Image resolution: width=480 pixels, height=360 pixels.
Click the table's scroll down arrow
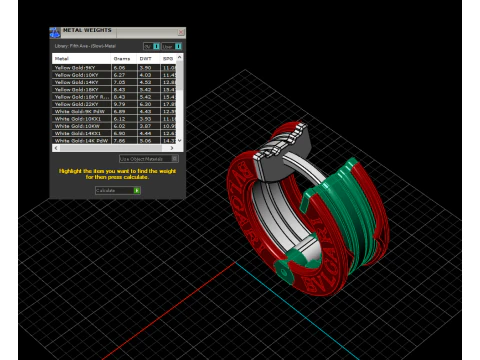click(180, 141)
